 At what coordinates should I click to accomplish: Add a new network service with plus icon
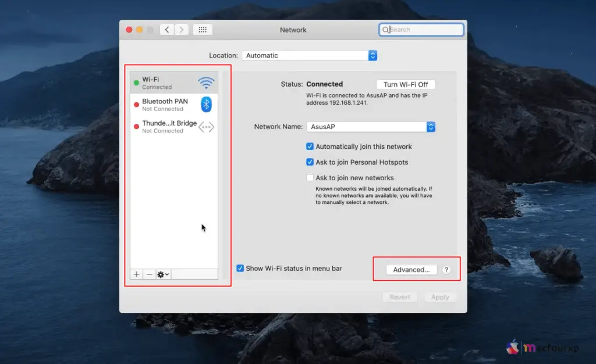coord(136,274)
